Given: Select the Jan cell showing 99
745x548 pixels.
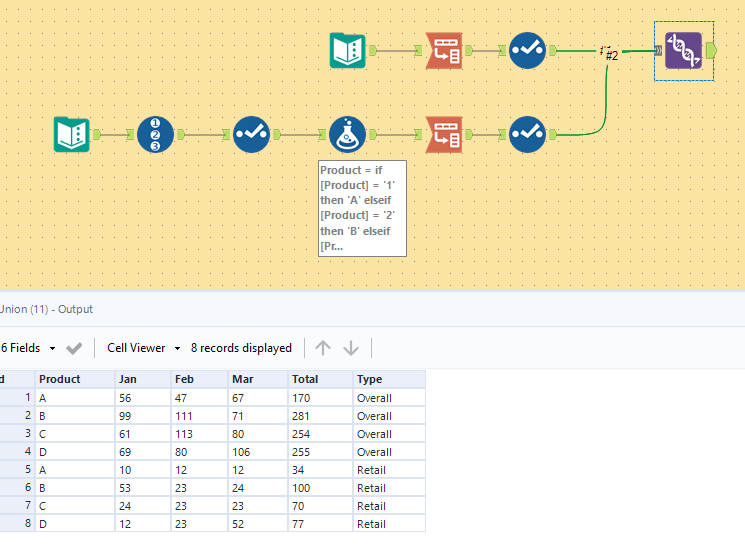Looking at the screenshot, I should (143, 416).
